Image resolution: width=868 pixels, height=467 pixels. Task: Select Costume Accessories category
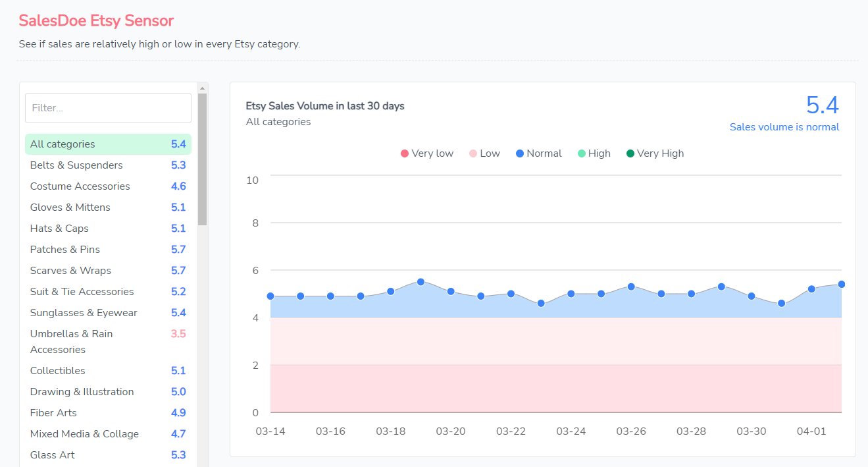pos(80,186)
